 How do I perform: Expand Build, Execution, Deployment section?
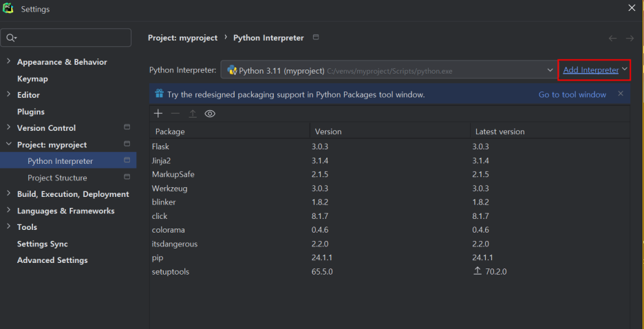(x=9, y=193)
